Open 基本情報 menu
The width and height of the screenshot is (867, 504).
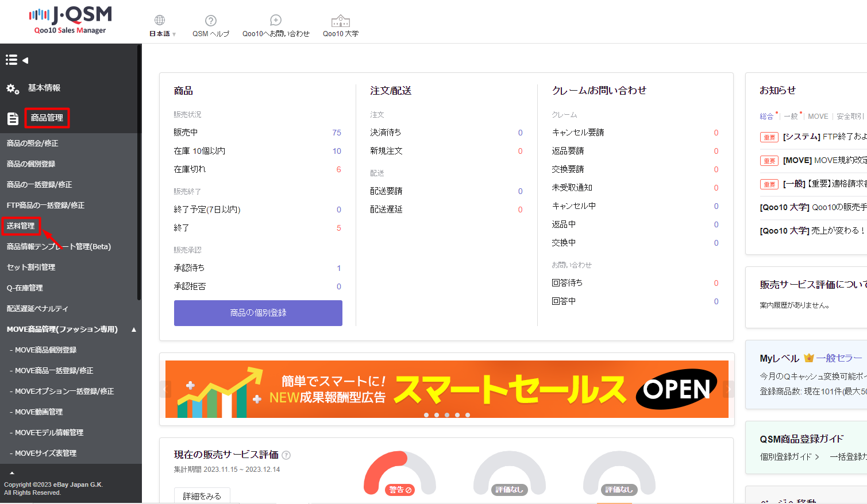(x=44, y=88)
